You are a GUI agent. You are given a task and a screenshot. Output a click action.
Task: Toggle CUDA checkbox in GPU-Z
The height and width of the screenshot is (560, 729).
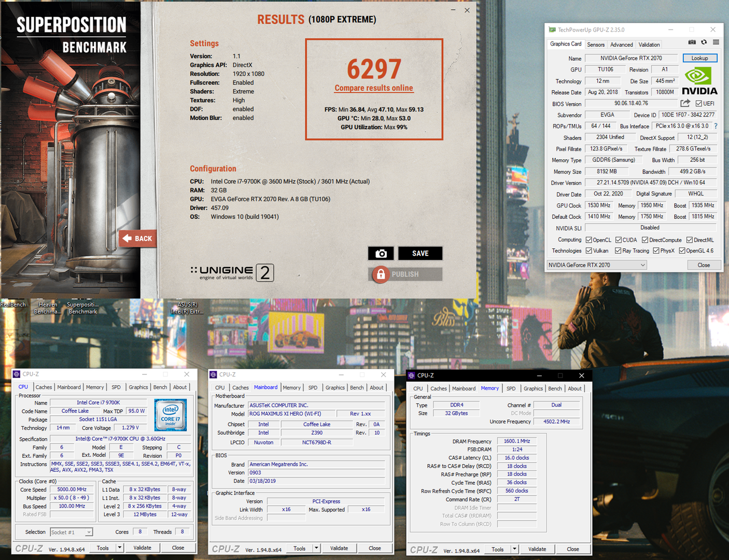(x=619, y=240)
